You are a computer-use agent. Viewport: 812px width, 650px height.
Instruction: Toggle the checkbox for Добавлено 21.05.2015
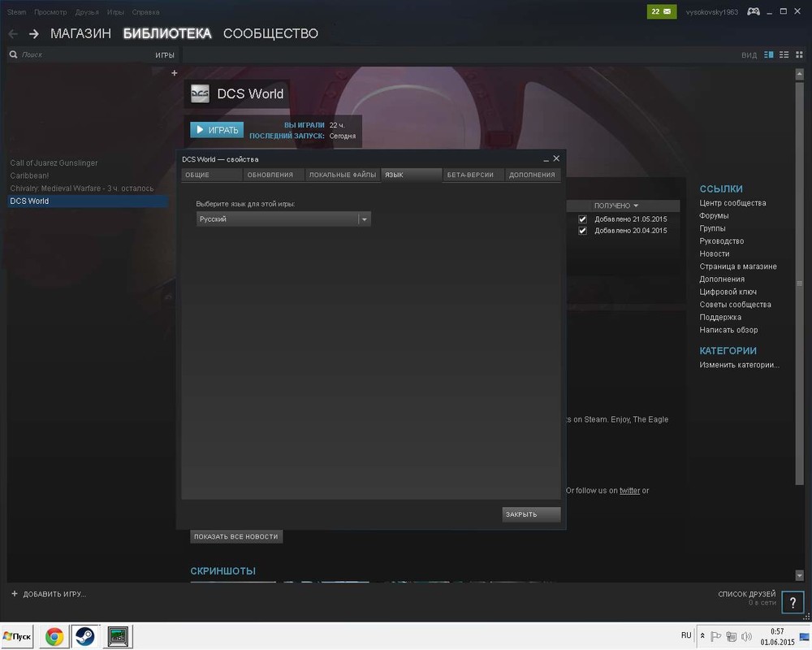(582, 219)
